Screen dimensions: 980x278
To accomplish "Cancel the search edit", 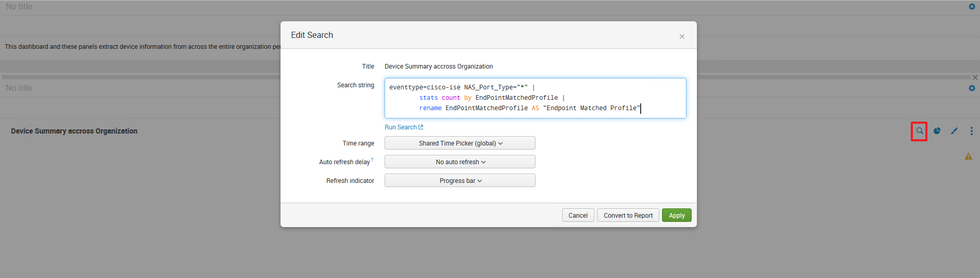I will point(578,216).
